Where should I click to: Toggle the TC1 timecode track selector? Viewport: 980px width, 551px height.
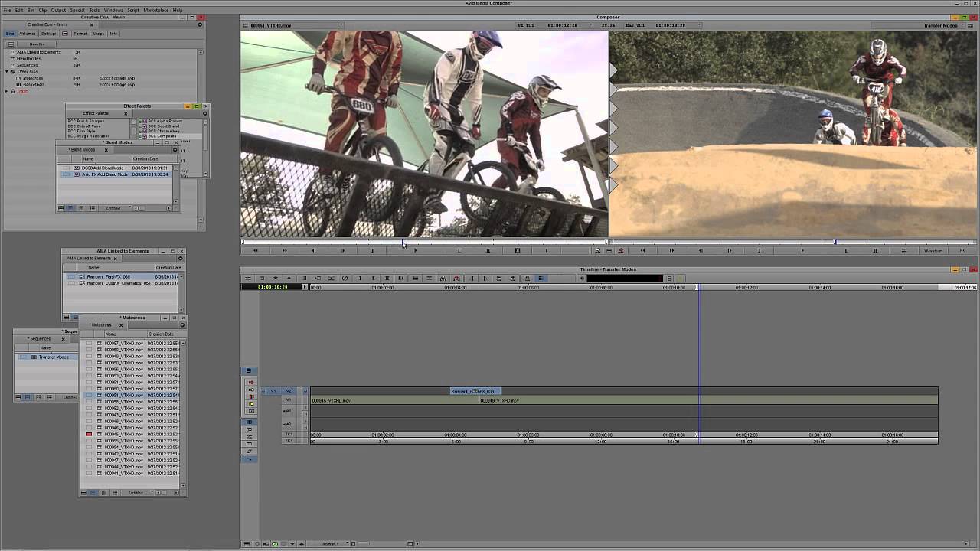(289, 435)
